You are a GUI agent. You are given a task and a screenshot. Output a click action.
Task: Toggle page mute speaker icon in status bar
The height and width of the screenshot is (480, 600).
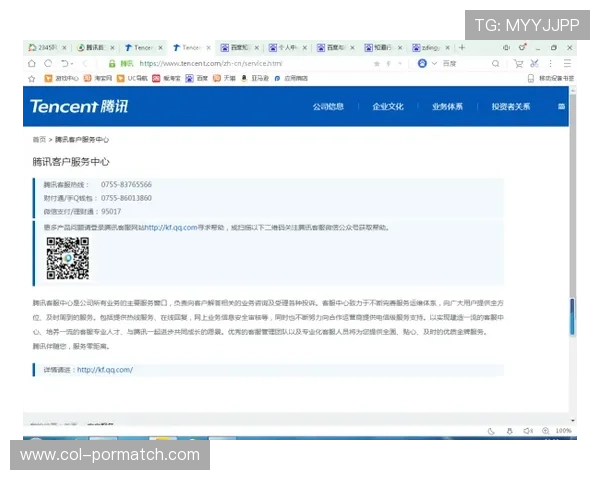pyautogui.click(x=528, y=431)
